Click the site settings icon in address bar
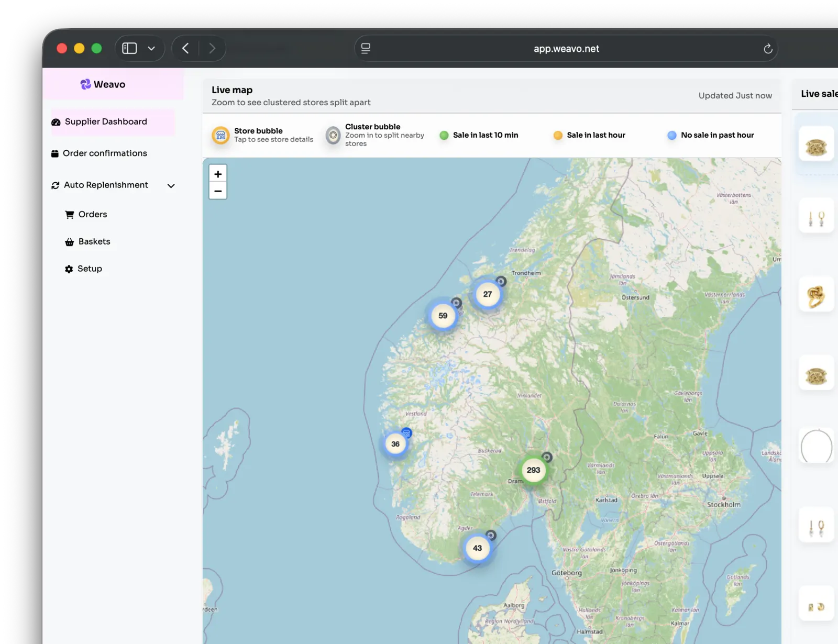The width and height of the screenshot is (838, 644). pyautogui.click(x=366, y=48)
